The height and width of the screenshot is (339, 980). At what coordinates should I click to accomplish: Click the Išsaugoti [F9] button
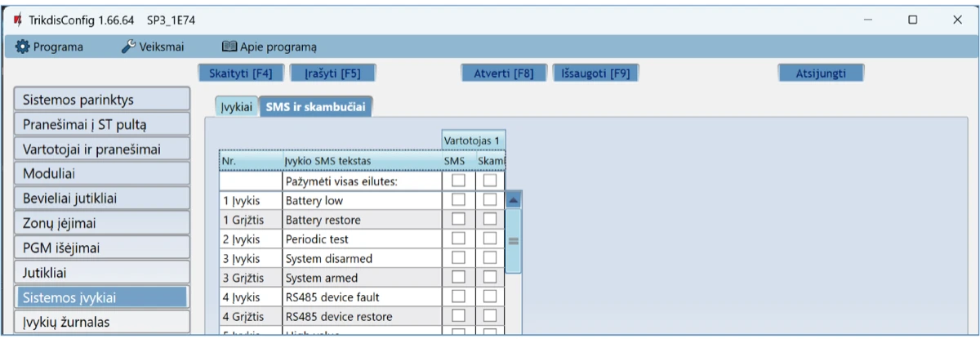coord(595,73)
